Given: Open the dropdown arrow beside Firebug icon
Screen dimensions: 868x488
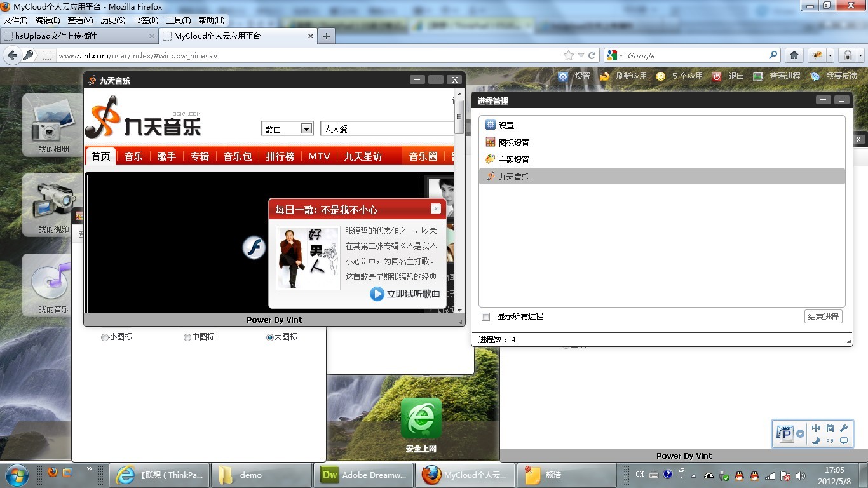Looking at the screenshot, I should tap(830, 55).
